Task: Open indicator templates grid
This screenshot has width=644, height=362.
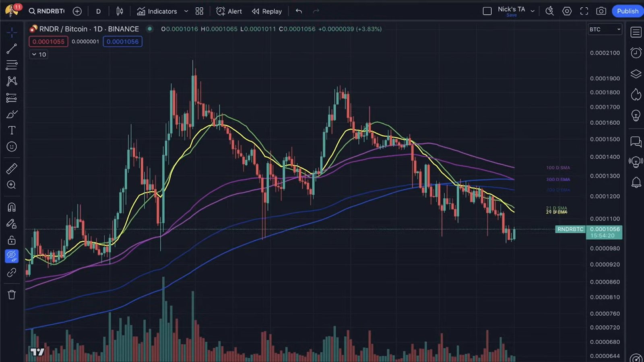Action: click(x=199, y=11)
